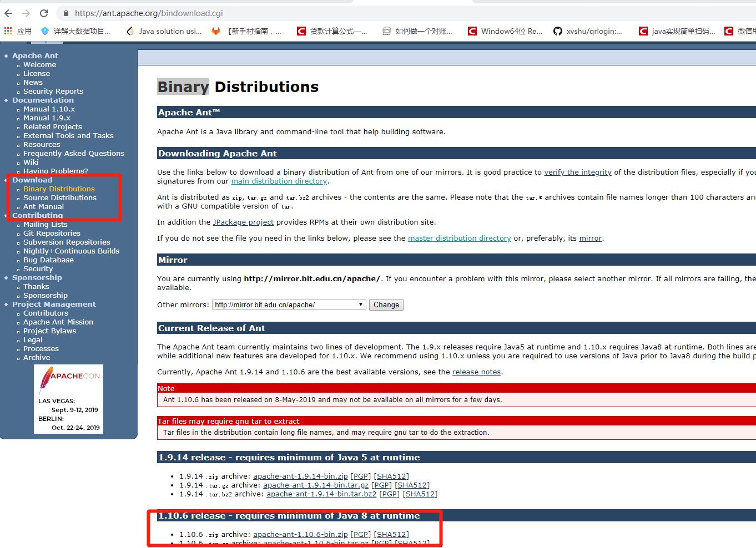756x548 pixels.
Task: Open PGP signature for 1.10.6 zip
Action: click(x=361, y=535)
